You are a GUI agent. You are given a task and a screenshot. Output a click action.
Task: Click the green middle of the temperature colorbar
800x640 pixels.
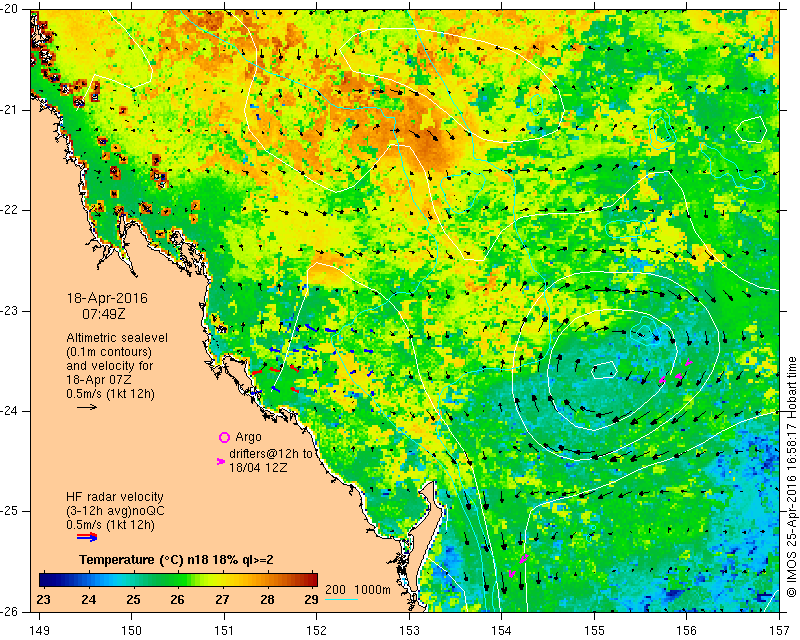pyautogui.click(x=178, y=580)
